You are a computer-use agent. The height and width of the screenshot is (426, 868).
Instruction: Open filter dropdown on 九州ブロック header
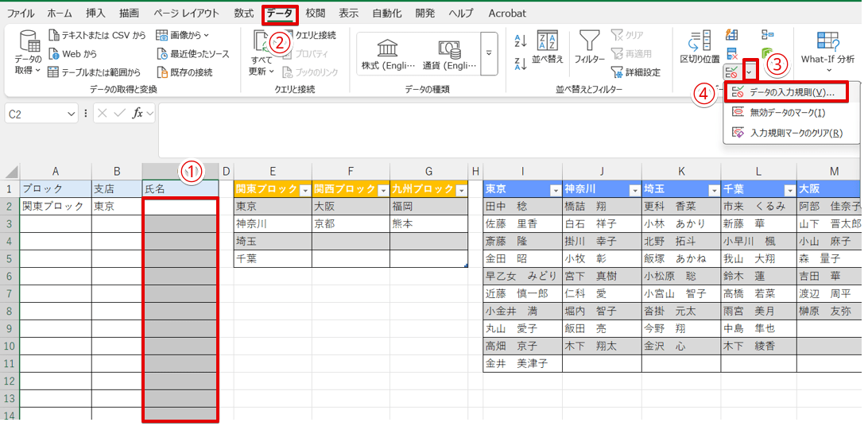pyautogui.click(x=461, y=189)
